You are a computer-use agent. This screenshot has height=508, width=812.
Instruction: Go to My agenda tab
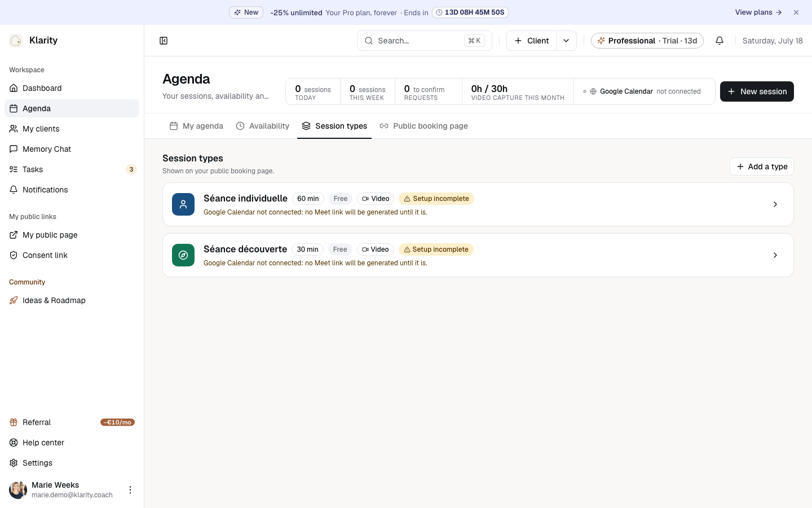196,126
